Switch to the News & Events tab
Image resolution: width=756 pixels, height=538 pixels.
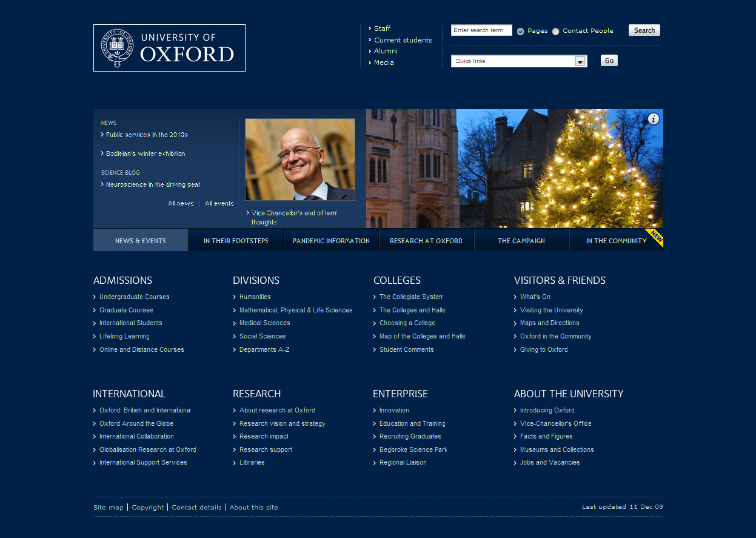click(x=141, y=240)
